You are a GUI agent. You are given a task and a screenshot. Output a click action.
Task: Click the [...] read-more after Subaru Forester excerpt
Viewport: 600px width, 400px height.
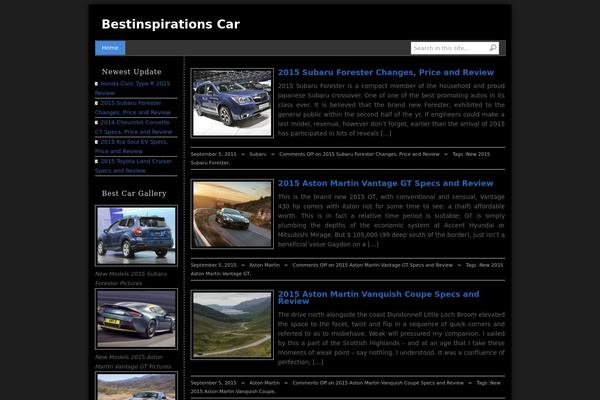pos(386,134)
